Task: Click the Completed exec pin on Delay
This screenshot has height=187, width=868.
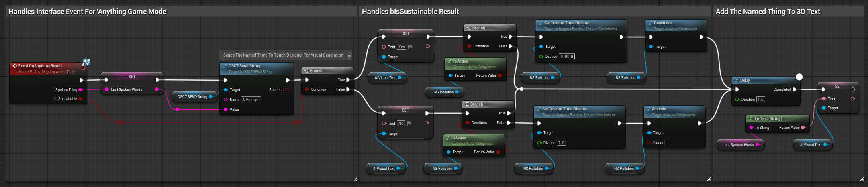Action: coord(795,89)
